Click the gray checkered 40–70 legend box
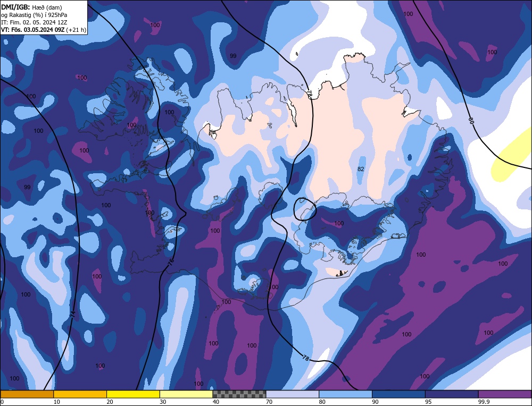Image resolution: width=532 pixels, height=406 pixels. [x=239, y=394]
